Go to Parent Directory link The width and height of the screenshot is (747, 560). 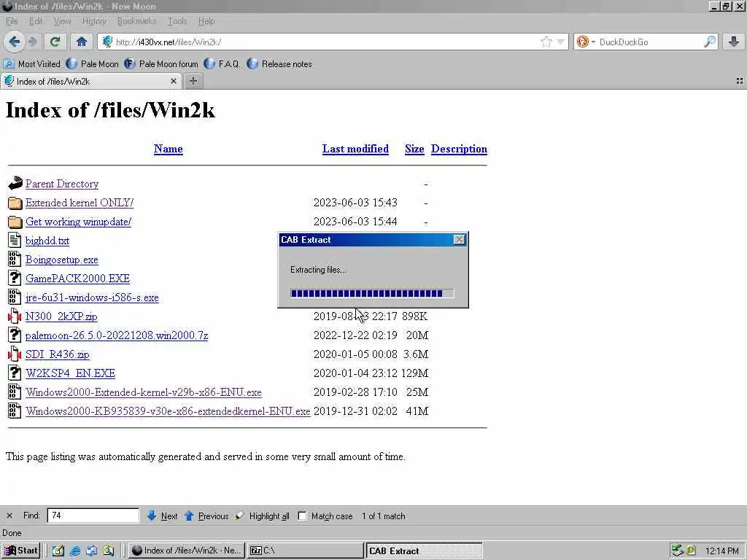(x=62, y=184)
